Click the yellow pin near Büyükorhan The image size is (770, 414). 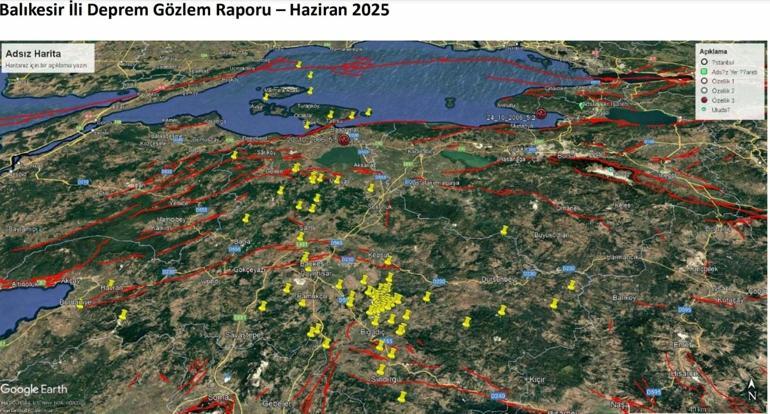pos(504,230)
